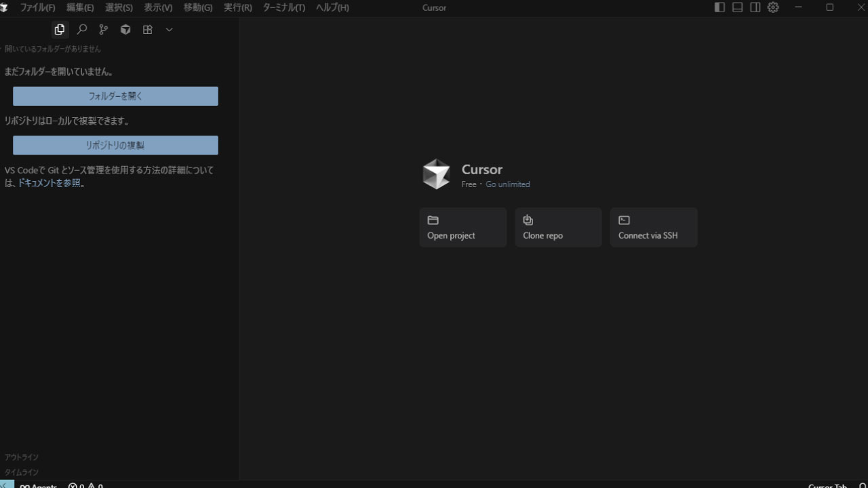Open the ヘルプ(H) menu

click(x=332, y=7)
